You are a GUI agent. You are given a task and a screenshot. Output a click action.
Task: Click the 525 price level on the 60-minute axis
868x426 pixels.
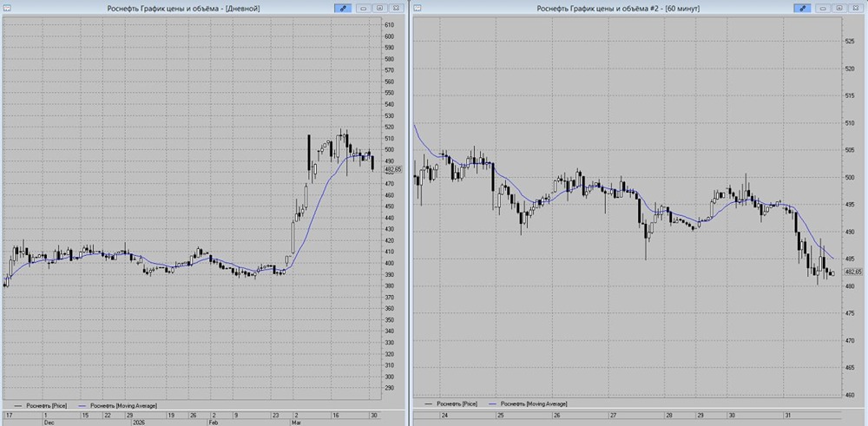(849, 41)
